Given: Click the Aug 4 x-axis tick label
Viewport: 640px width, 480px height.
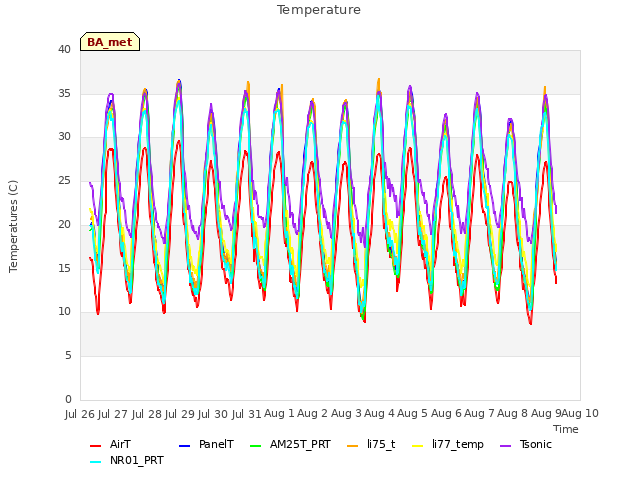Looking at the screenshot, I should pyautogui.click(x=379, y=414).
